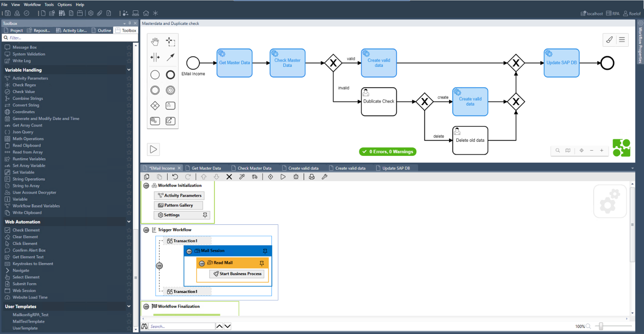
Task: Pick the Start Event circle from the palette
Action: 155,75
